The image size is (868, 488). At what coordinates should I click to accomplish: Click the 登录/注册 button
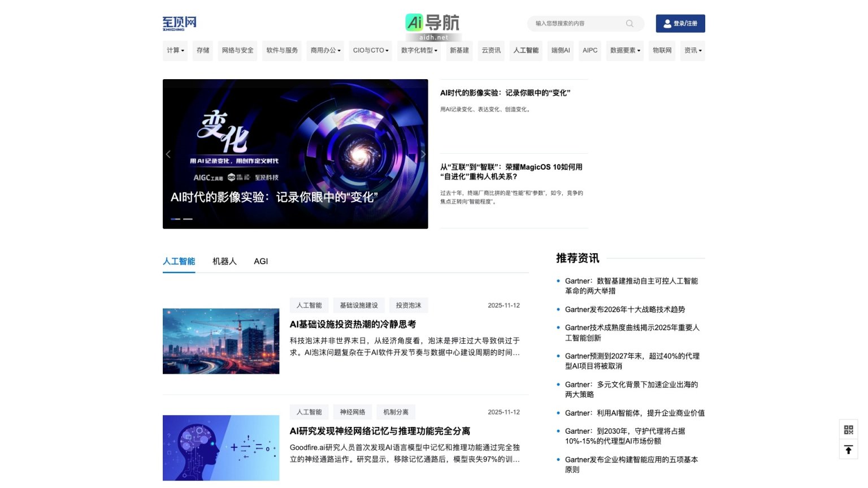[x=680, y=23]
